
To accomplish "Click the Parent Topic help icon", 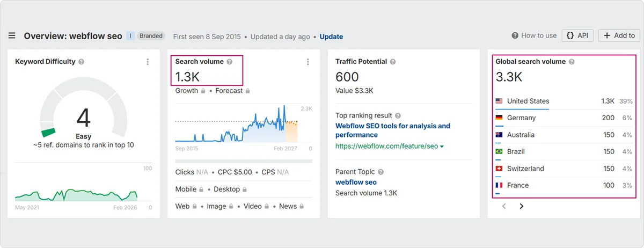I will (x=381, y=172).
